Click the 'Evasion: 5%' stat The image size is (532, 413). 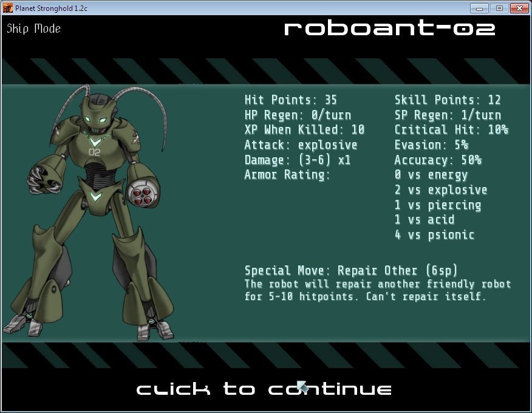click(431, 145)
